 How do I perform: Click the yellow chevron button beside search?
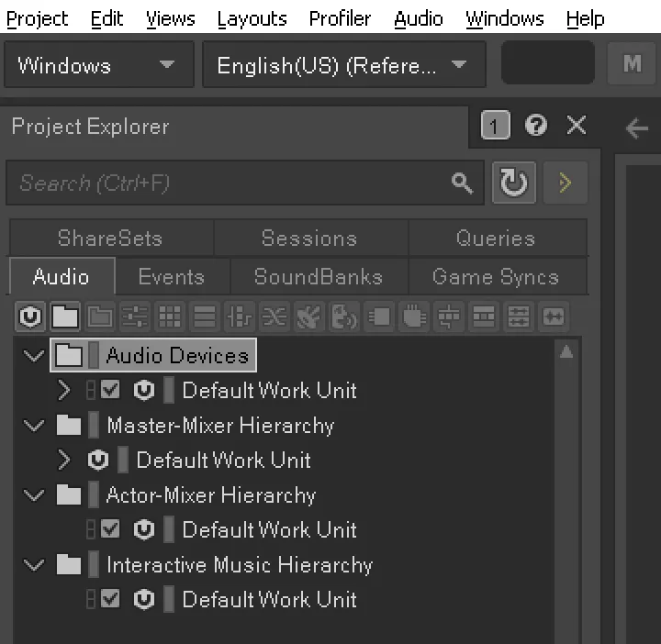click(x=565, y=183)
